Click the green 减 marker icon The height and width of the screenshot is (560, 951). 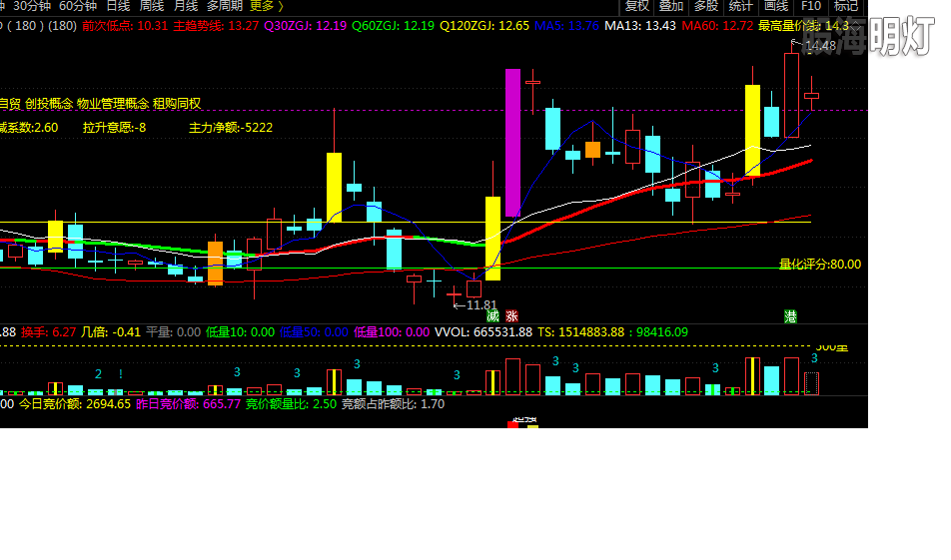[492, 315]
